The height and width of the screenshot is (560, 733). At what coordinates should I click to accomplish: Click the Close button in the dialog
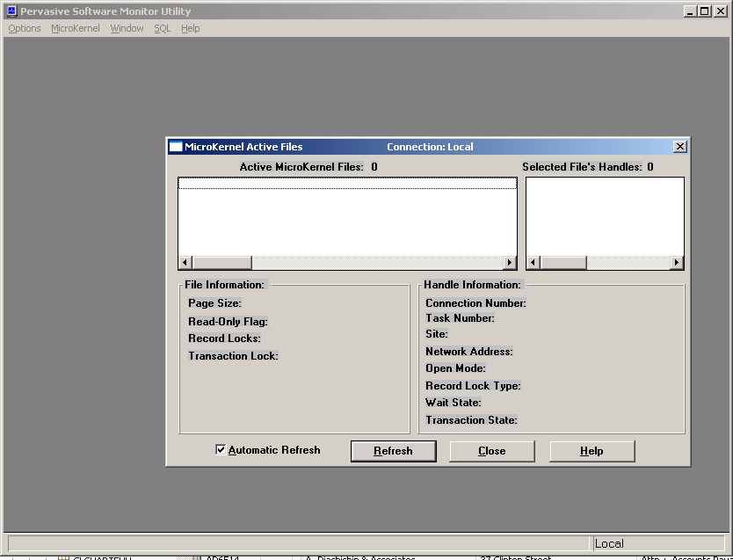492,451
